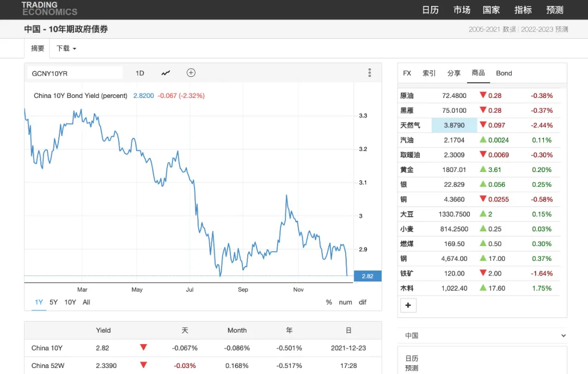Click the plus button below the commodity list
Viewport: 588px width, 374px height.
click(x=408, y=305)
